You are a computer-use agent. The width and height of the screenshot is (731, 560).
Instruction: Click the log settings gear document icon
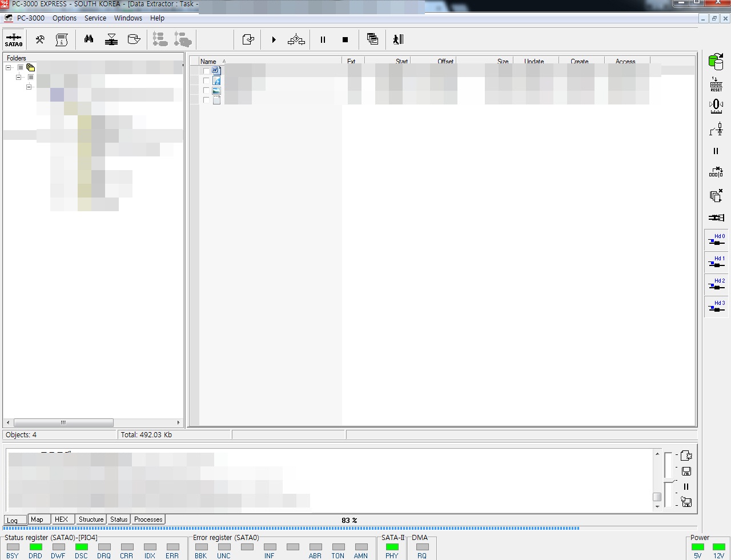(686, 456)
